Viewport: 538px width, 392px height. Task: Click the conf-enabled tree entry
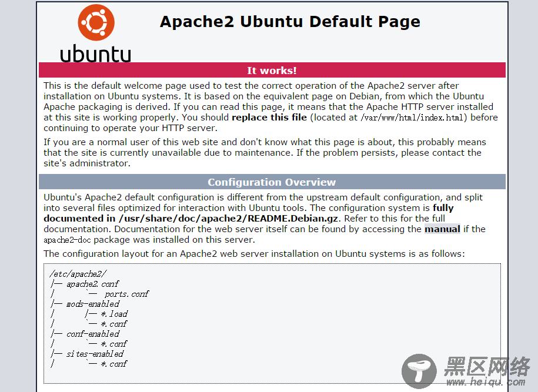93,334
